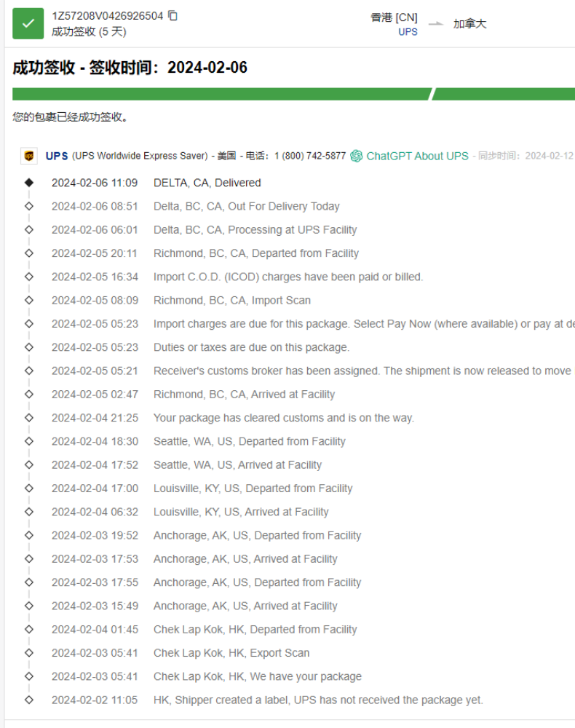Image resolution: width=575 pixels, height=728 pixels.
Task: Click the diamond marker for Out For Delivery Today
Action: [29, 206]
